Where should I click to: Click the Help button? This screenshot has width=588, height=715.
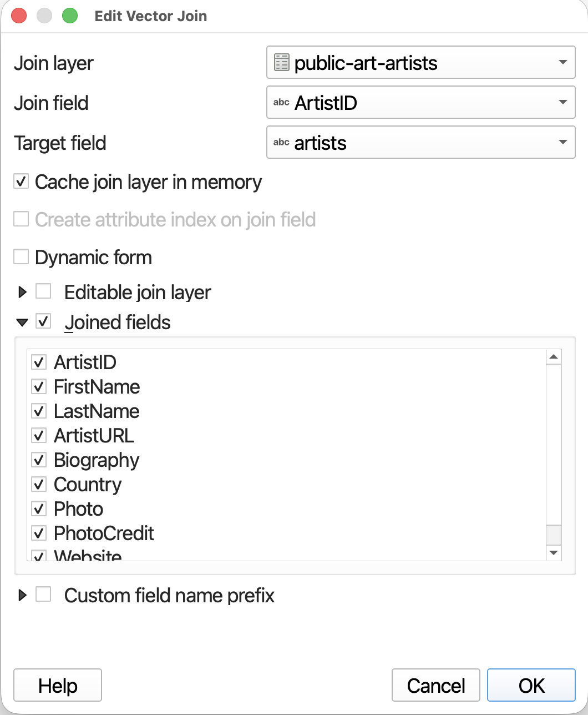[58, 686]
